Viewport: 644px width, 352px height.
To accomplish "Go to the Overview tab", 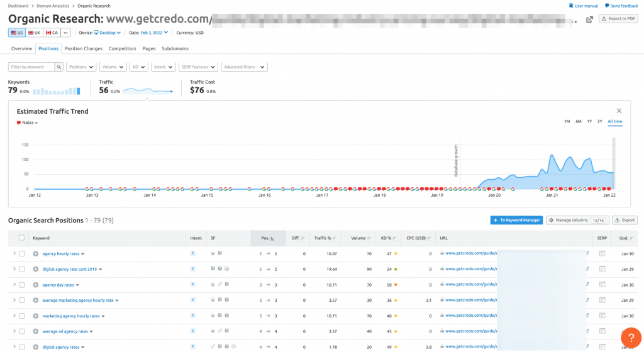I will point(21,48).
